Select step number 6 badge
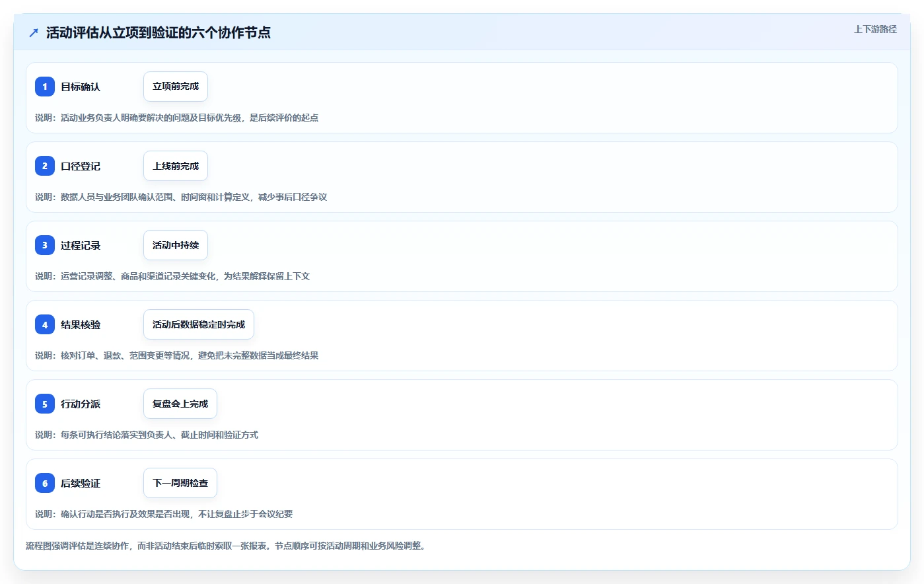924x584 pixels. tap(45, 483)
